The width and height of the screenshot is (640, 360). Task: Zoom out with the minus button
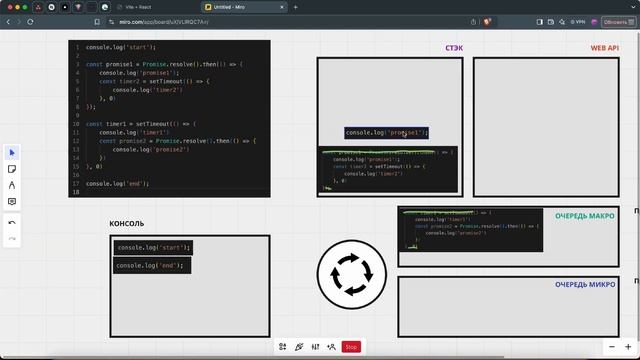coord(612,347)
